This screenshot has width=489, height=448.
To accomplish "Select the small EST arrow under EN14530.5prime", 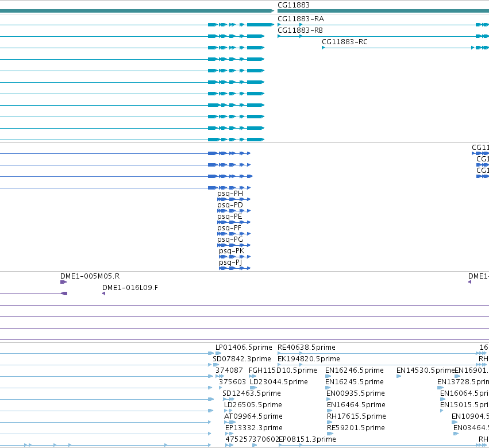I will (x=399, y=376).
